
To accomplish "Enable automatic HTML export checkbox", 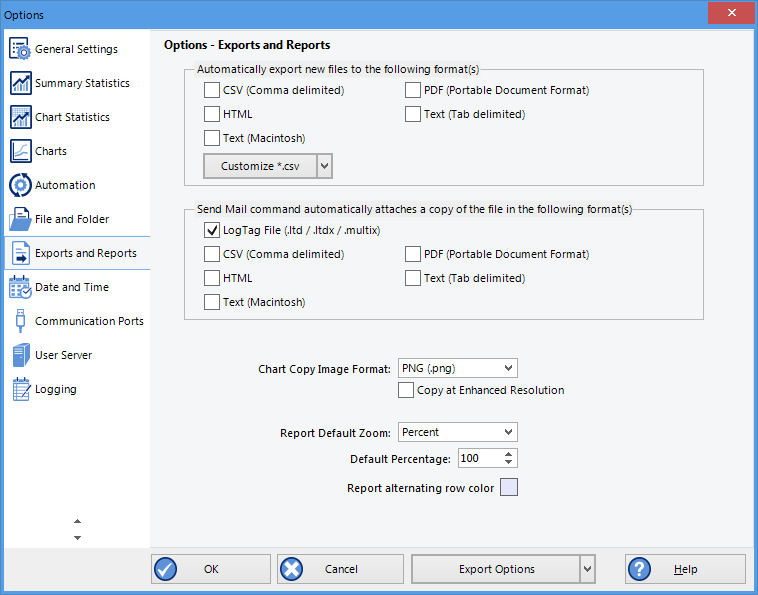I will click(x=212, y=114).
